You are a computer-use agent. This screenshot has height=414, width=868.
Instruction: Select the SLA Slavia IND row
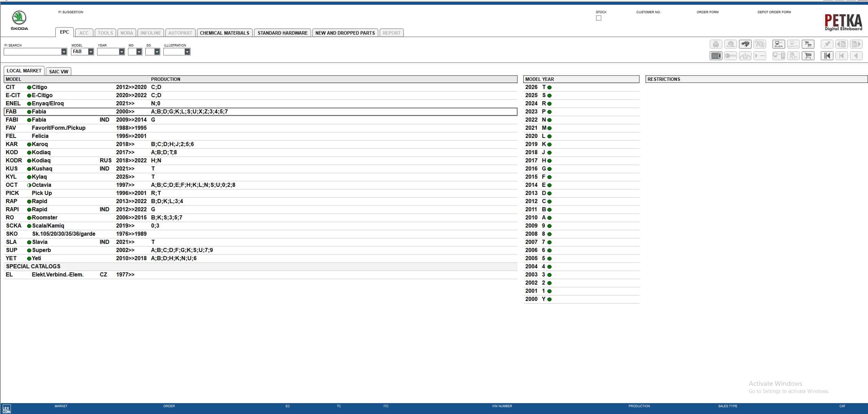pos(260,242)
